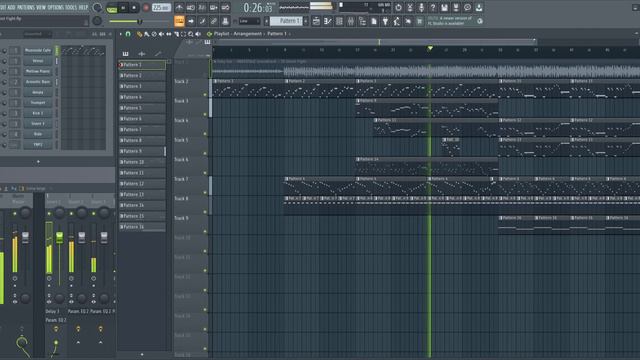
Task: Open the PATTERNS menu
Action: (x=26, y=7)
